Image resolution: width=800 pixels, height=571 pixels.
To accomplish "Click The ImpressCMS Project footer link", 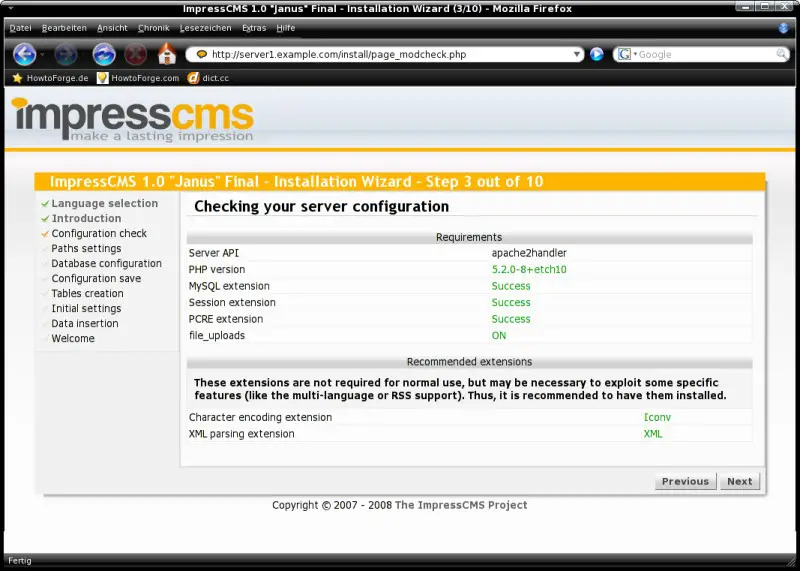I will tap(461, 505).
